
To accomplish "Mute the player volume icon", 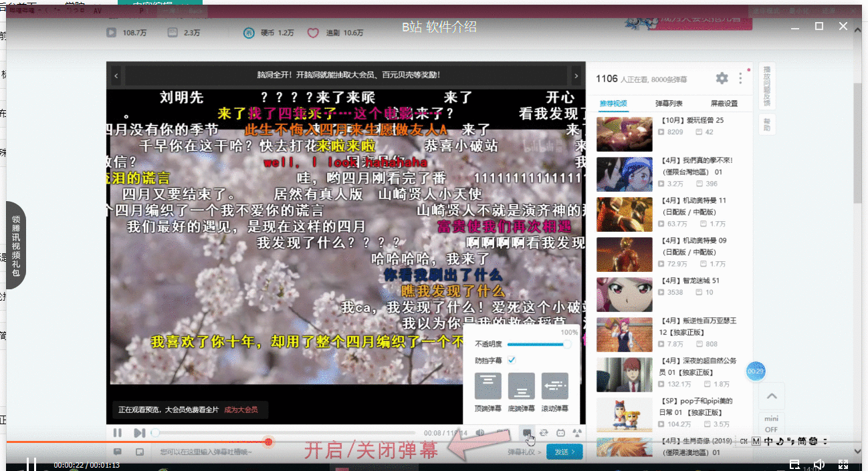I will (x=480, y=433).
